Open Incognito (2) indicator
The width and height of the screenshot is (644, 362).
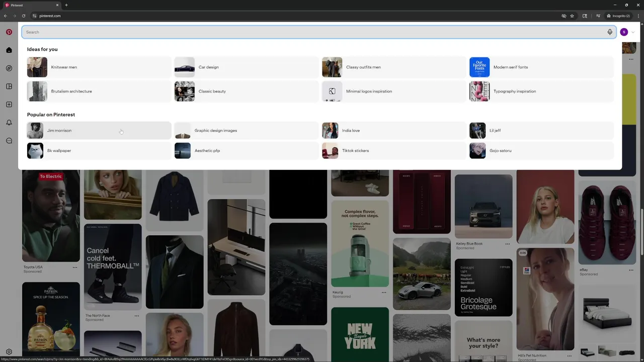pos(618,16)
